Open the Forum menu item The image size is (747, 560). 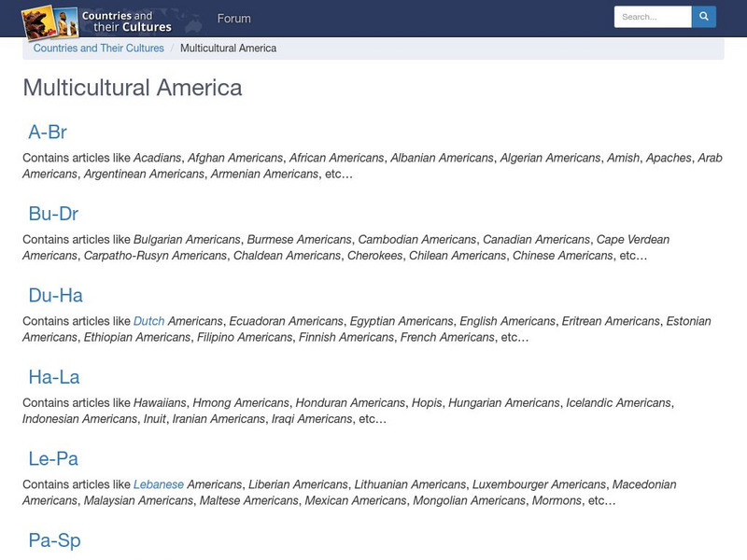233,19
